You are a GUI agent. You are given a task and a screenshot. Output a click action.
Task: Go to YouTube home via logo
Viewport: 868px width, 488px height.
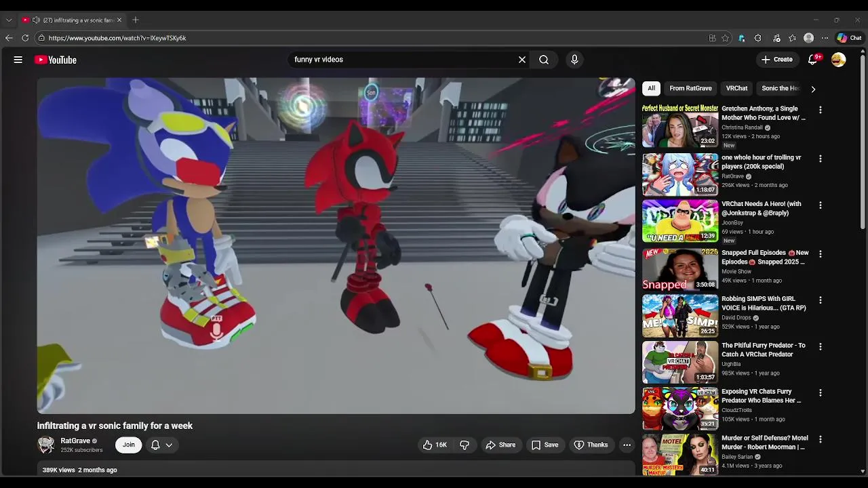[x=56, y=60]
